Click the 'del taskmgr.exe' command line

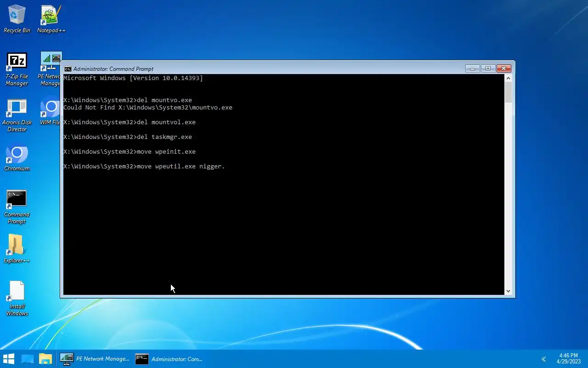(128, 137)
